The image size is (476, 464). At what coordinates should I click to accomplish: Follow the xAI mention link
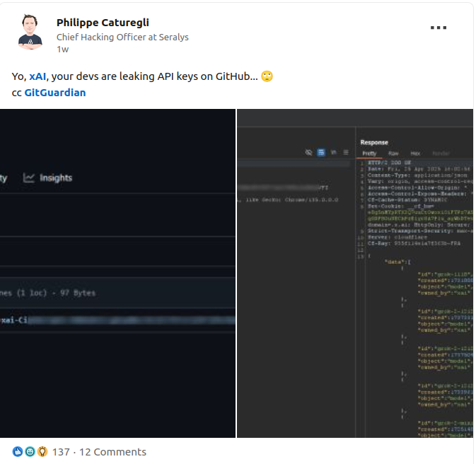click(37, 76)
